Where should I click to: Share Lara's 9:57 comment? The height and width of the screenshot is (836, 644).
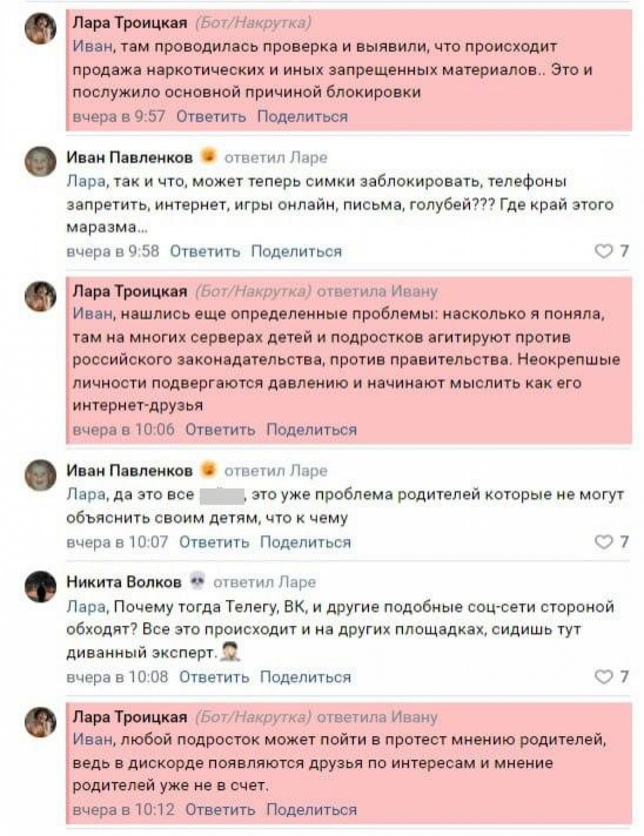tap(302, 116)
